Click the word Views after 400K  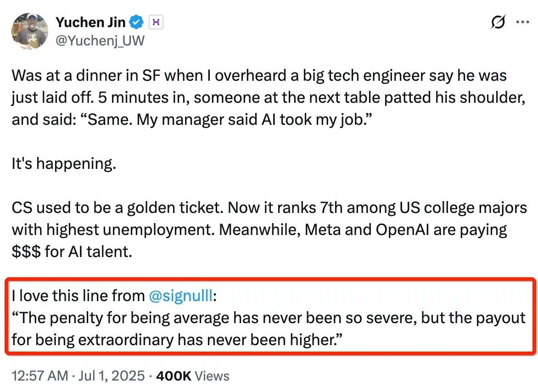point(212,376)
